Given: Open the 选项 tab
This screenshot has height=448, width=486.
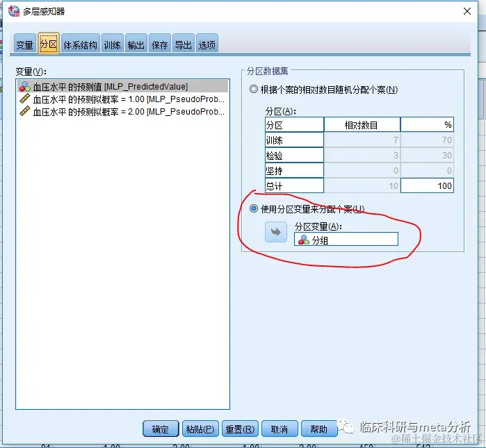Looking at the screenshot, I should pos(207,44).
